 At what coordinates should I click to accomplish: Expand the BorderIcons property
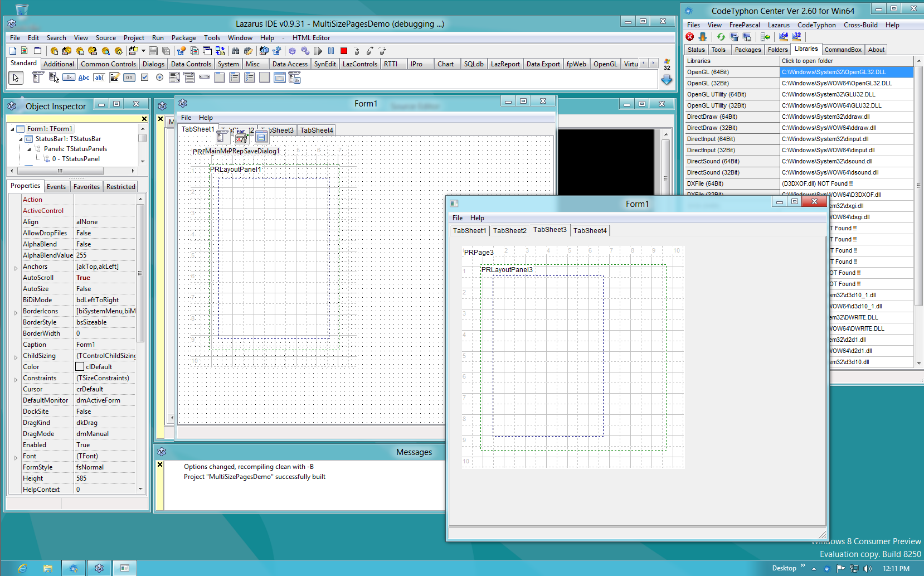(x=16, y=312)
